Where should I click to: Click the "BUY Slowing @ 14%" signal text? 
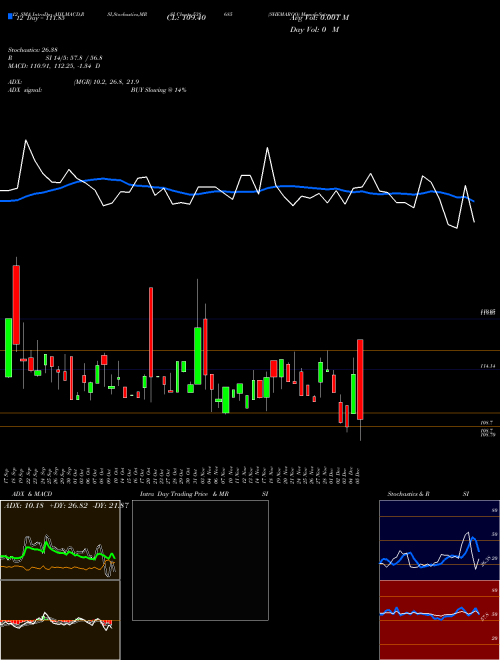click(x=158, y=90)
